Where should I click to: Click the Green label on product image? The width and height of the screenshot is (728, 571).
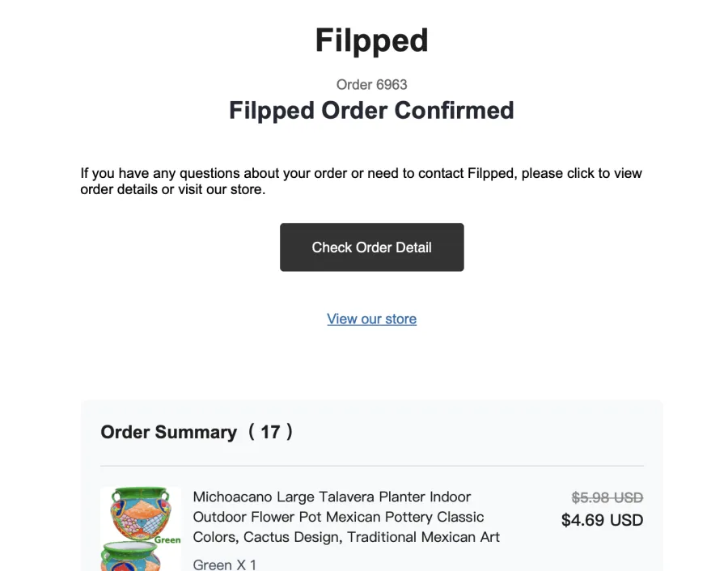167,540
